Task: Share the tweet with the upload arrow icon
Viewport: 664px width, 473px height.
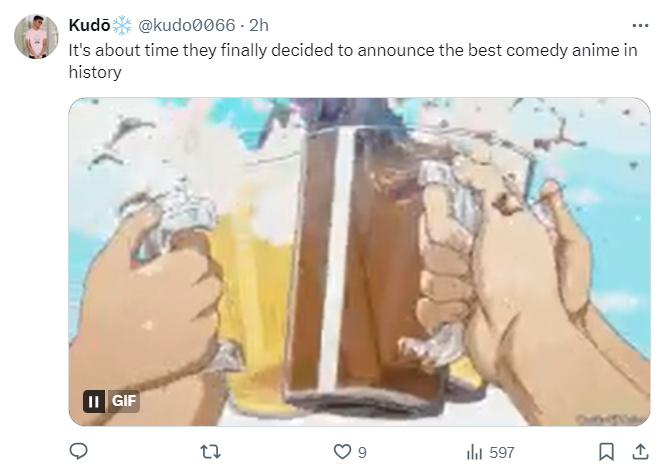Action: coord(640,452)
